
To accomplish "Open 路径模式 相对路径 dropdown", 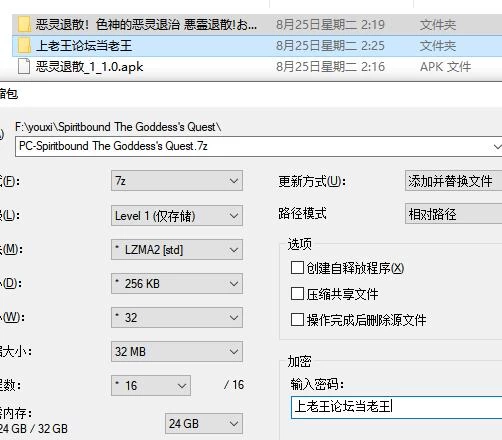I will [454, 214].
